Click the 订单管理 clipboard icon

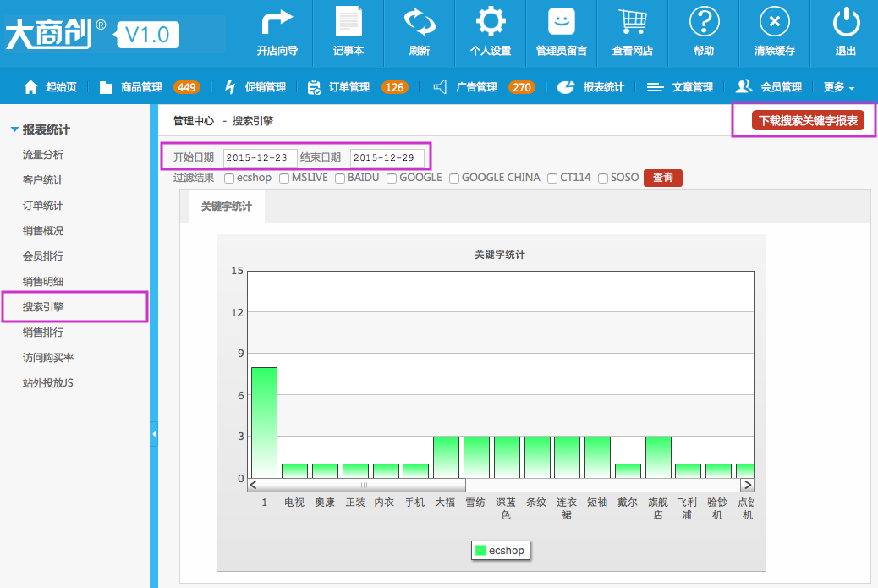(314, 87)
